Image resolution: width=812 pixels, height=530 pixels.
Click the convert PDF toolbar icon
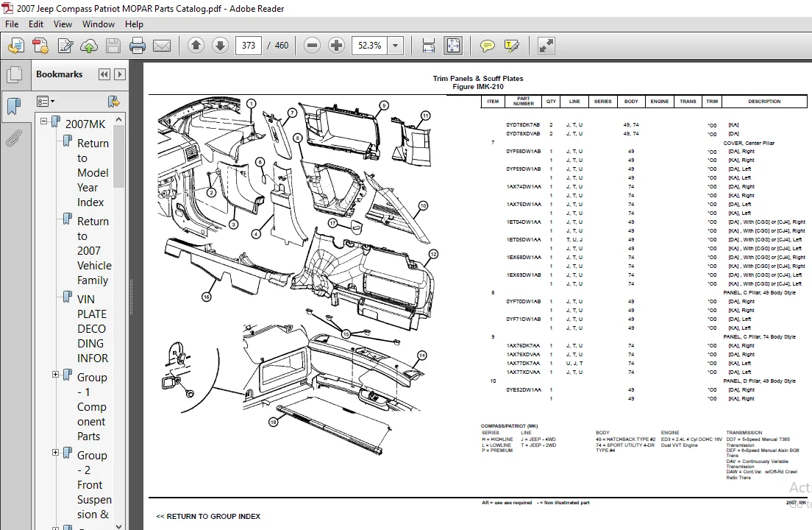coord(41,46)
